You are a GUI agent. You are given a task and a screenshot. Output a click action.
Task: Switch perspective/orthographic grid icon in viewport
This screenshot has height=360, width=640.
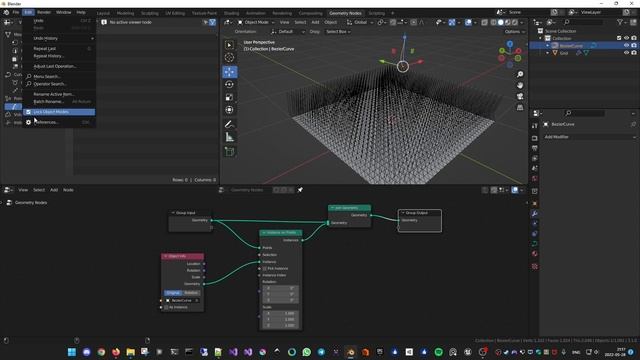click(520, 107)
